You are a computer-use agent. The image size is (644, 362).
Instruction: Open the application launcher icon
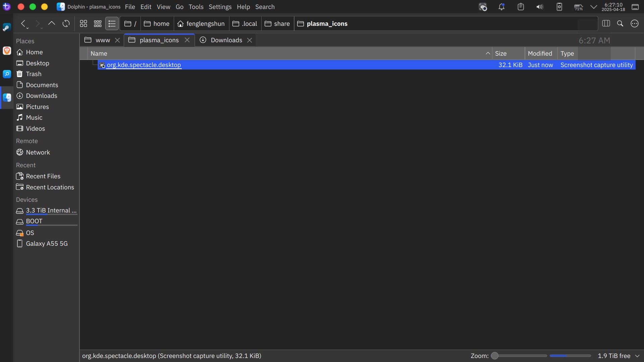[7, 7]
